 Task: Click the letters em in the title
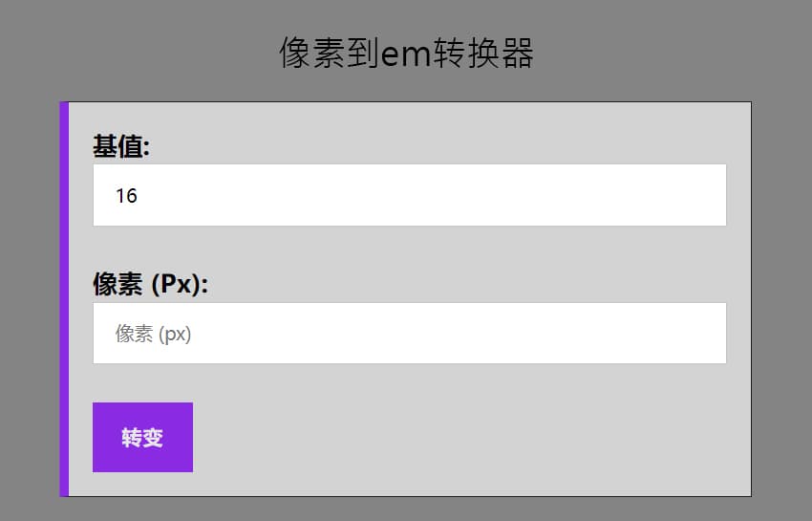406,54
